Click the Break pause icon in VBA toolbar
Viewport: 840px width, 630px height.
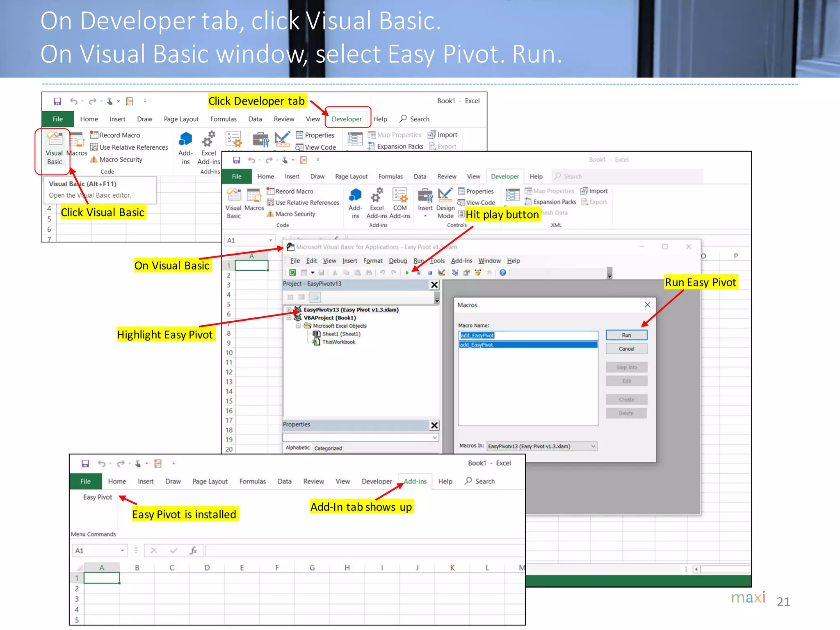point(419,273)
